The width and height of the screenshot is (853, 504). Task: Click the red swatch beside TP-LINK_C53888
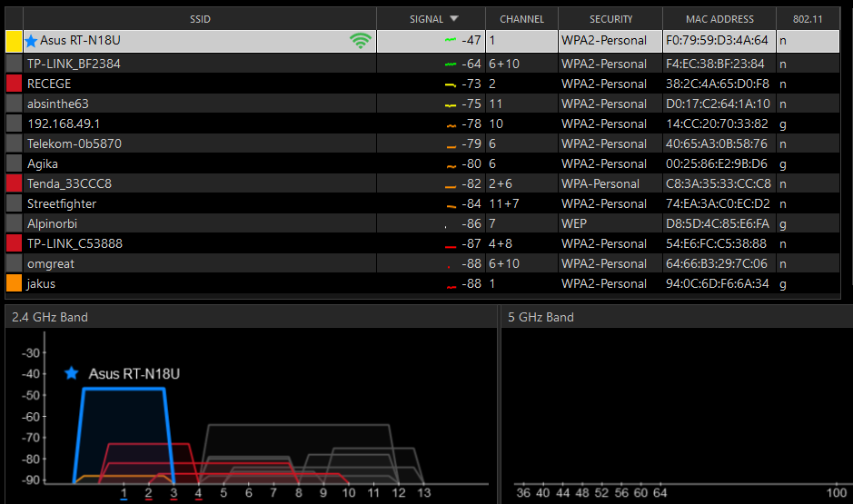click(x=15, y=243)
